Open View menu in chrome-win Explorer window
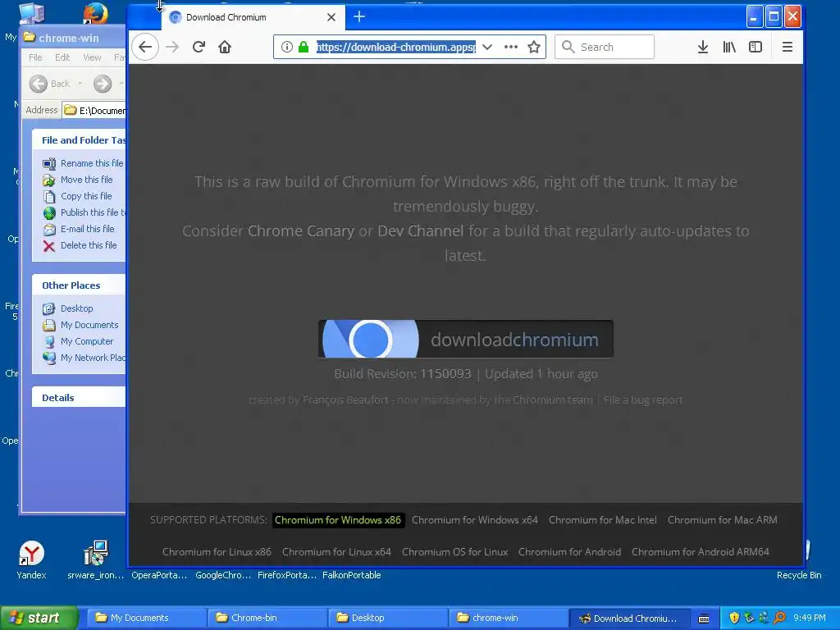Screen dimensions: 840x630 [x=92, y=57]
